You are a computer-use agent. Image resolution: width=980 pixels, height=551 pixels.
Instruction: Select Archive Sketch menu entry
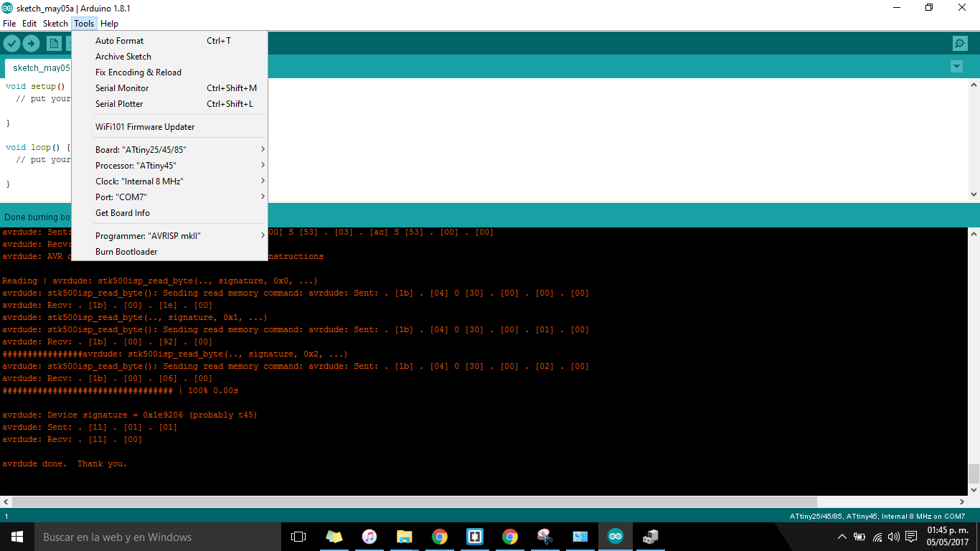click(169, 57)
